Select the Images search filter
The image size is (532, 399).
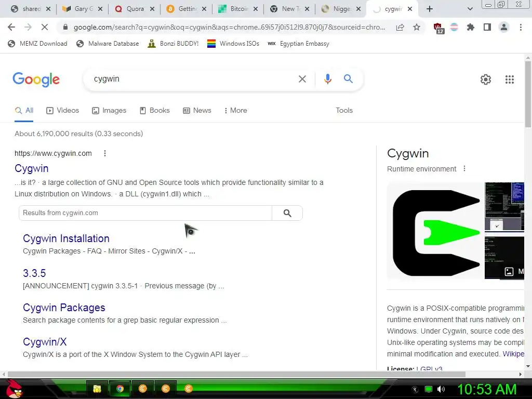pyautogui.click(x=109, y=111)
